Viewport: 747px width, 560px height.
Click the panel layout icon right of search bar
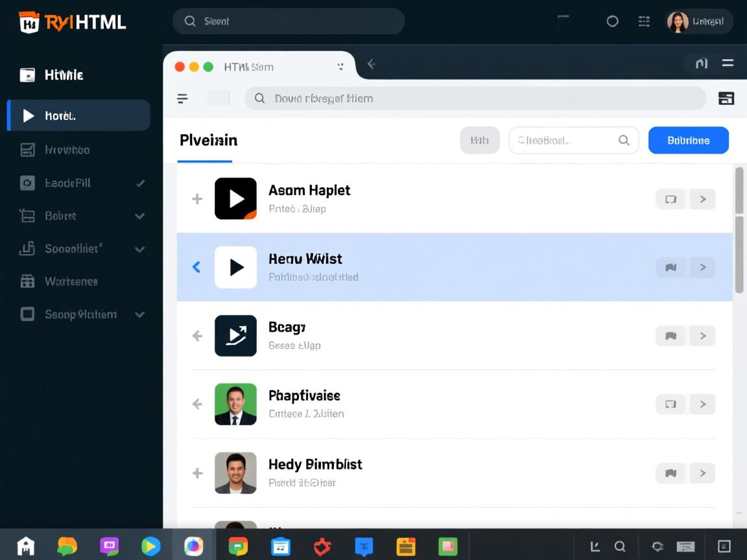726,99
